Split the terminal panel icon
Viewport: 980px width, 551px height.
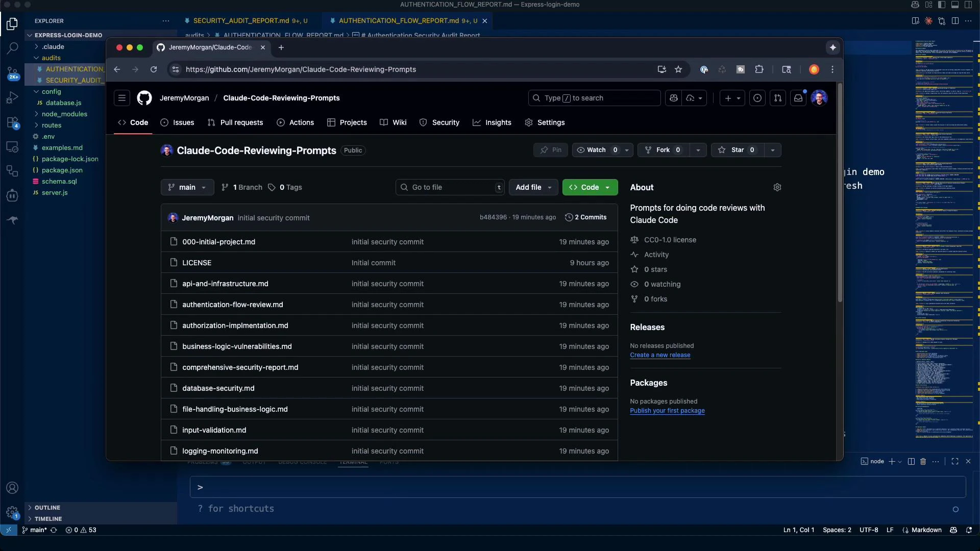click(x=911, y=461)
